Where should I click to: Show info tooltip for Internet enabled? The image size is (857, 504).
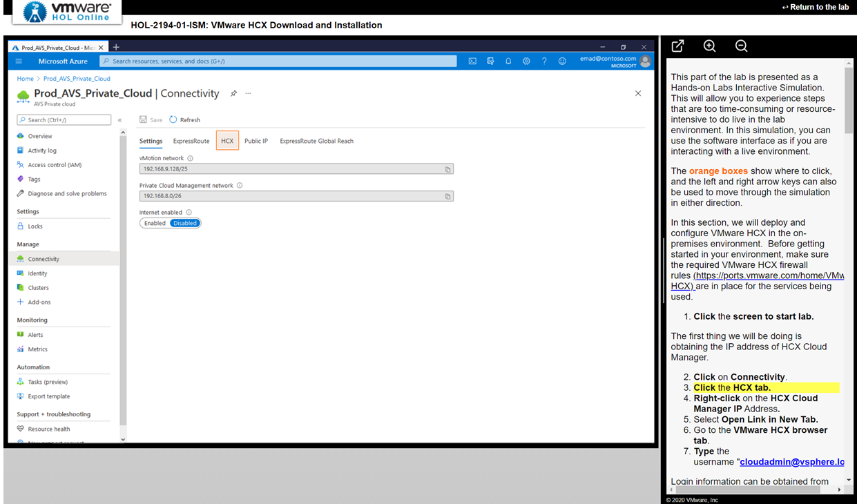[189, 213]
